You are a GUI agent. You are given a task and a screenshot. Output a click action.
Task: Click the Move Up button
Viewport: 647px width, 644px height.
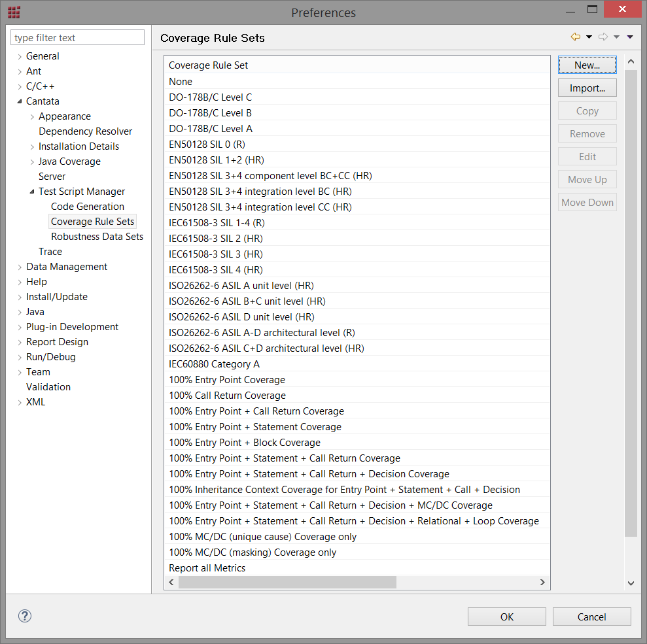587,179
